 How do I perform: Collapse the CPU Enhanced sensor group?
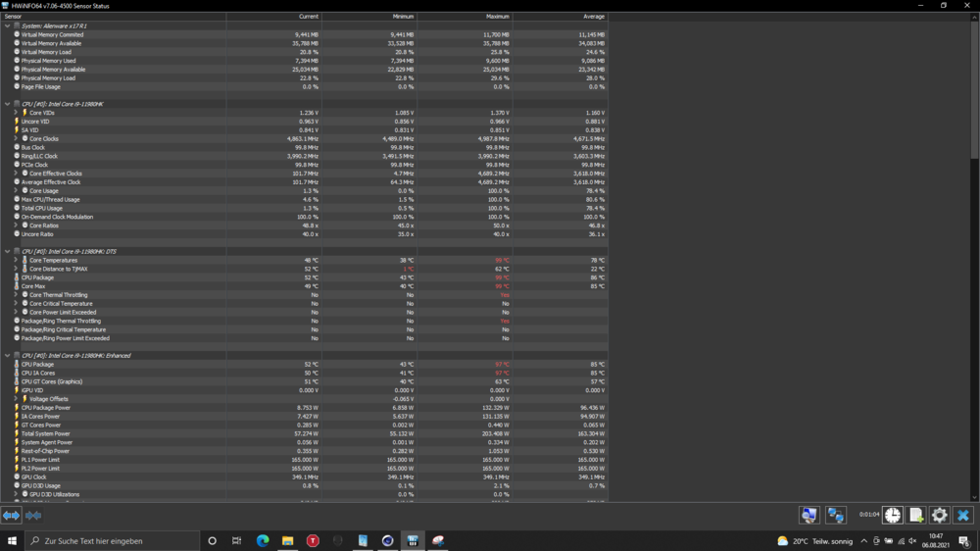[7, 356]
